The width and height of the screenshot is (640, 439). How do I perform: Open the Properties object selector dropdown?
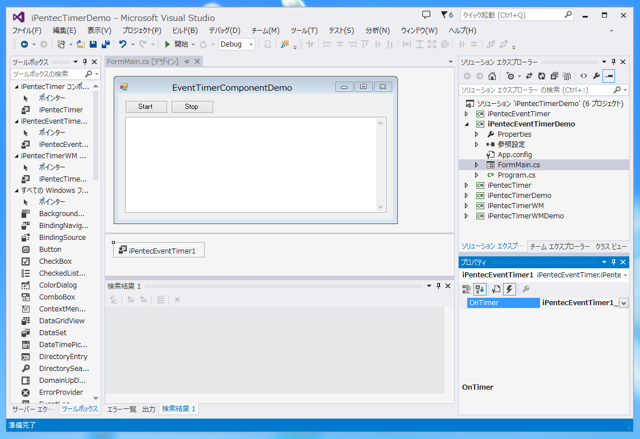point(625,275)
